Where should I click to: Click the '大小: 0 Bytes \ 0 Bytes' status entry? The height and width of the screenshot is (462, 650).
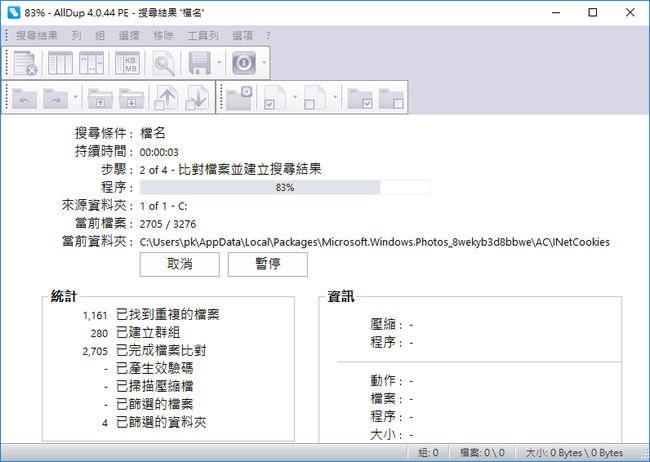[x=574, y=452]
